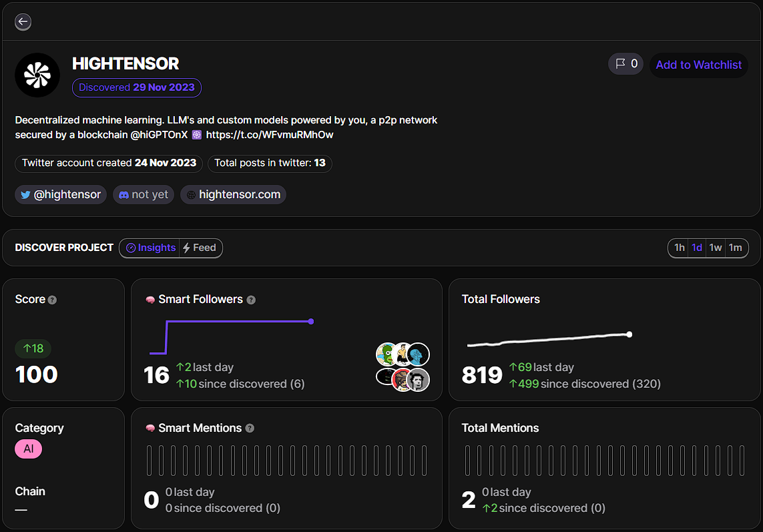The image size is (763, 532).
Task: Open the t.co/WFvmuRMhOw link
Action: coord(270,135)
